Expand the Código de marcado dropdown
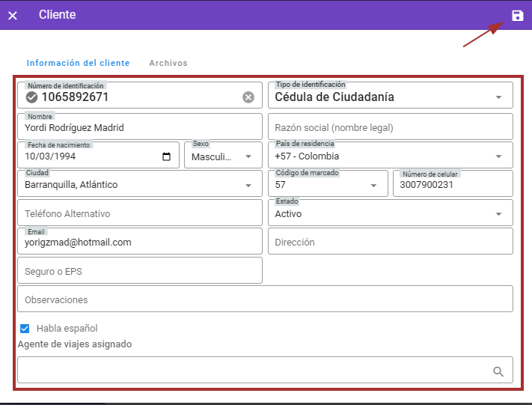This screenshot has width=532, height=405. tap(374, 185)
